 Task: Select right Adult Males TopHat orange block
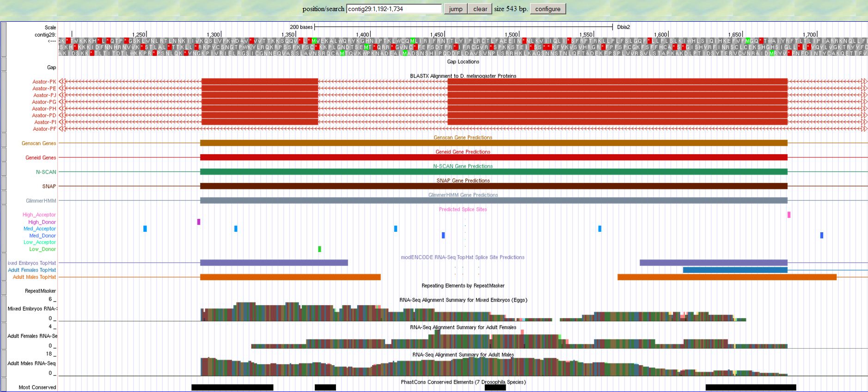[x=727, y=277]
